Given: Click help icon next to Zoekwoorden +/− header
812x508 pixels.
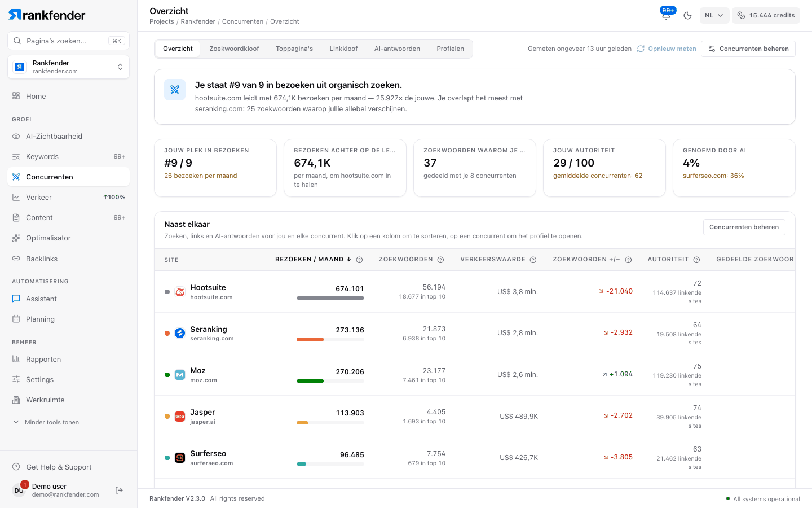Looking at the screenshot, I should [x=628, y=260].
